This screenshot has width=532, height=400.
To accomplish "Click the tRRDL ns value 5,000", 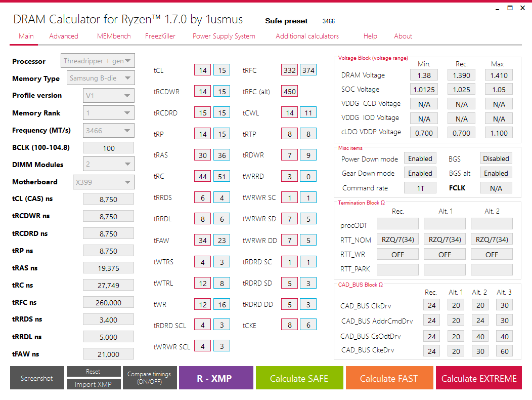I will [109, 337].
